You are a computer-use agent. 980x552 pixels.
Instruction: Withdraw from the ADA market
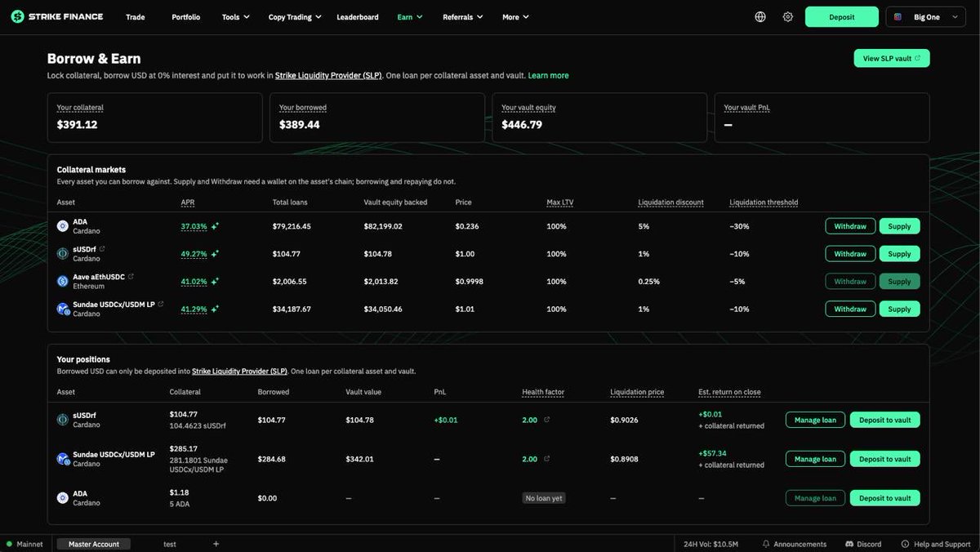tap(850, 226)
